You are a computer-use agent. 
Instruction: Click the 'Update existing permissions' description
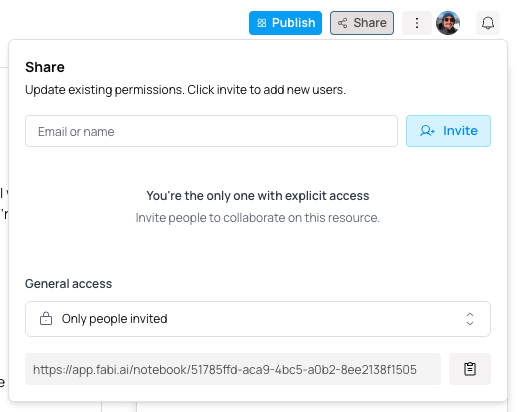click(185, 90)
